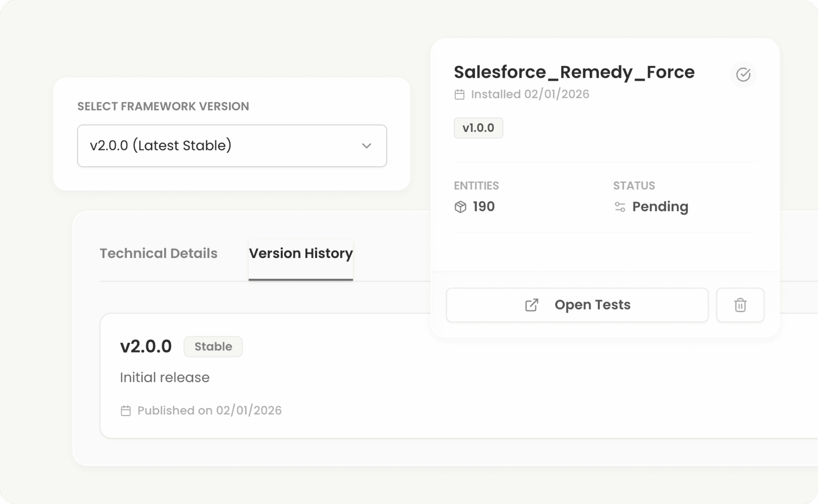Click the external-link icon inside Open Tests button

click(x=531, y=305)
